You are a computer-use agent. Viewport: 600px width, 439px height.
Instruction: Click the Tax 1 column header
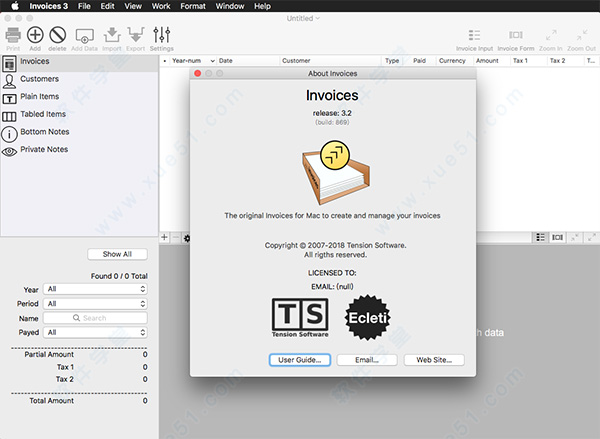point(528,60)
